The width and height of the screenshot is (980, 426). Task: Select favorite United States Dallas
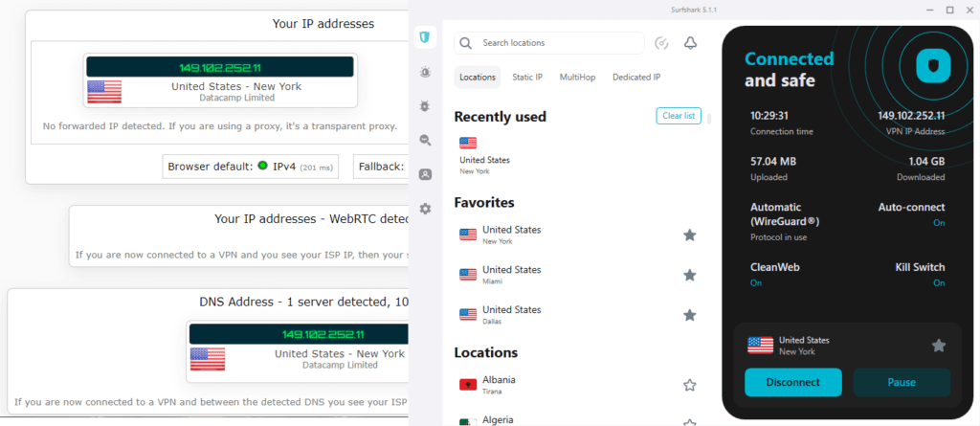click(578, 315)
